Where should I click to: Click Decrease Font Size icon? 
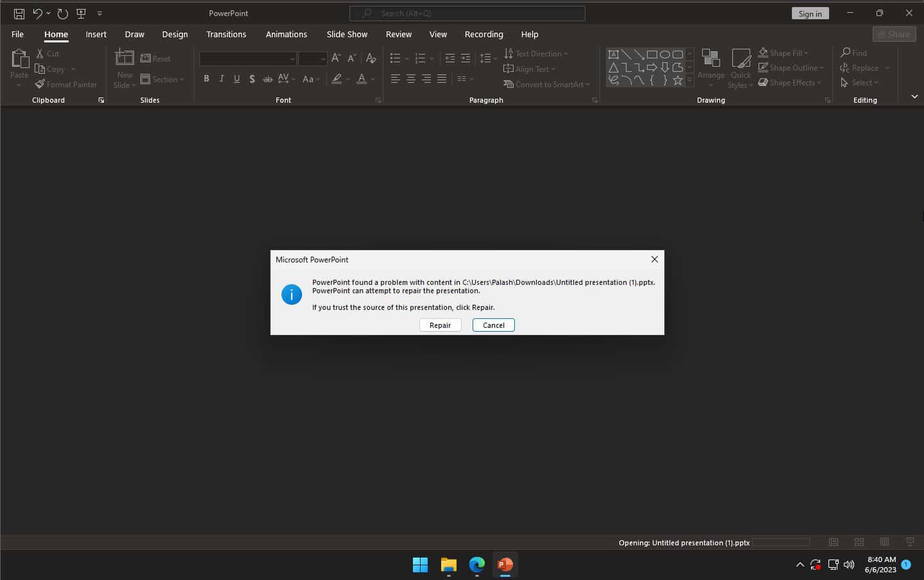pos(351,58)
